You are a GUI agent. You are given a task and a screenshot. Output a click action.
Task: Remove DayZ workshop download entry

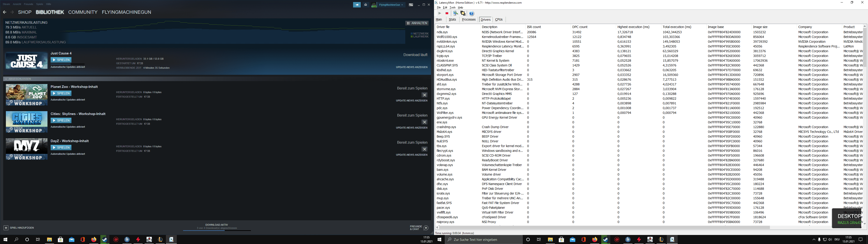425,149
